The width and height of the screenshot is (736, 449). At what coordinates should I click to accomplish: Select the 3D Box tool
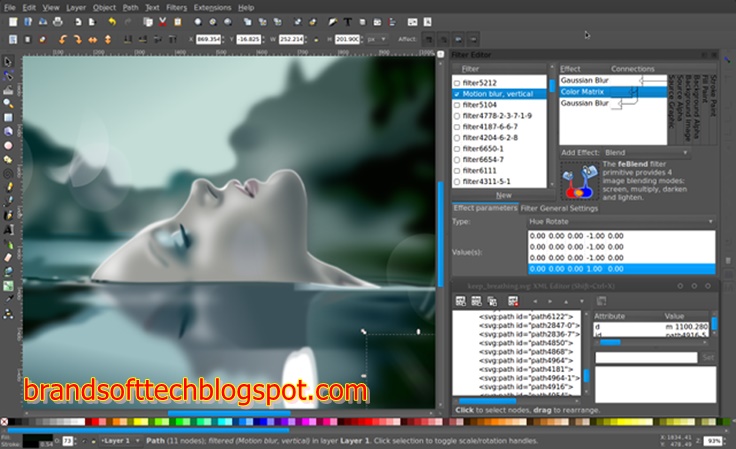8,132
